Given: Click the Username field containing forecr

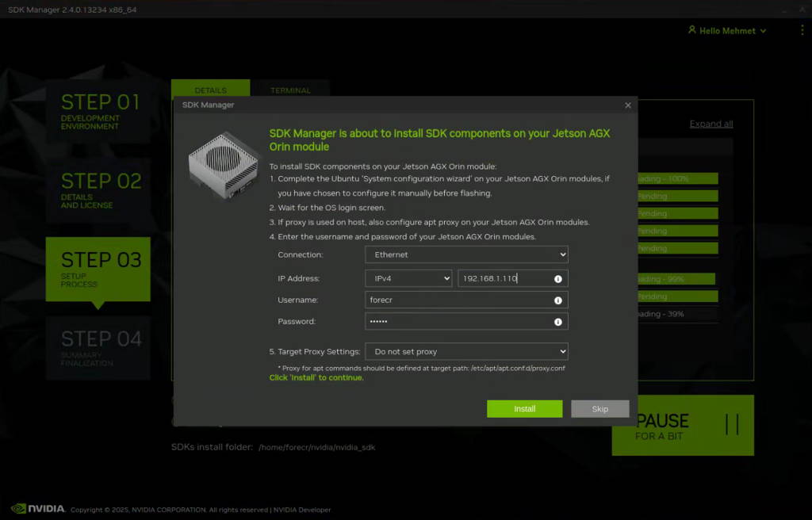Looking at the screenshot, I should [x=458, y=300].
